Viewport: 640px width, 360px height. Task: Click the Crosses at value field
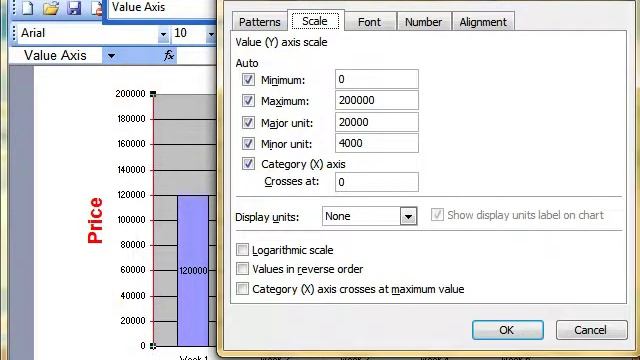click(x=377, y=182)
